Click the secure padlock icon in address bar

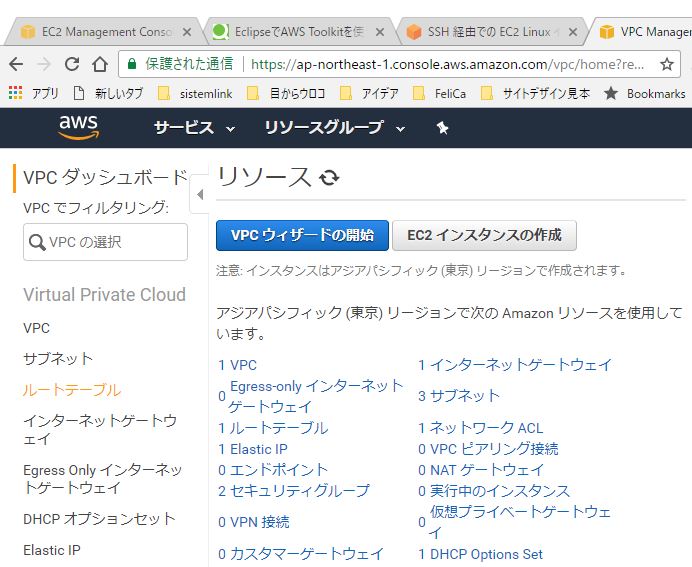[x=132, y=64]
